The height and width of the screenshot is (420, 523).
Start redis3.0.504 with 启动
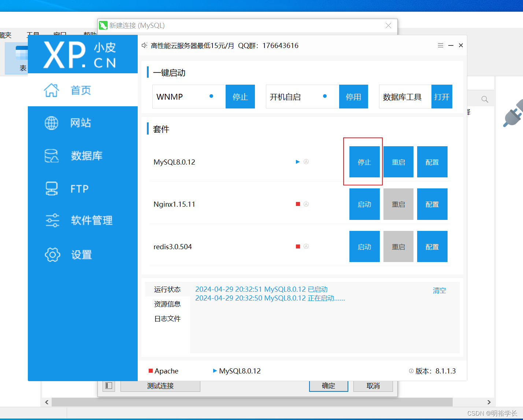tap(364, 247)
